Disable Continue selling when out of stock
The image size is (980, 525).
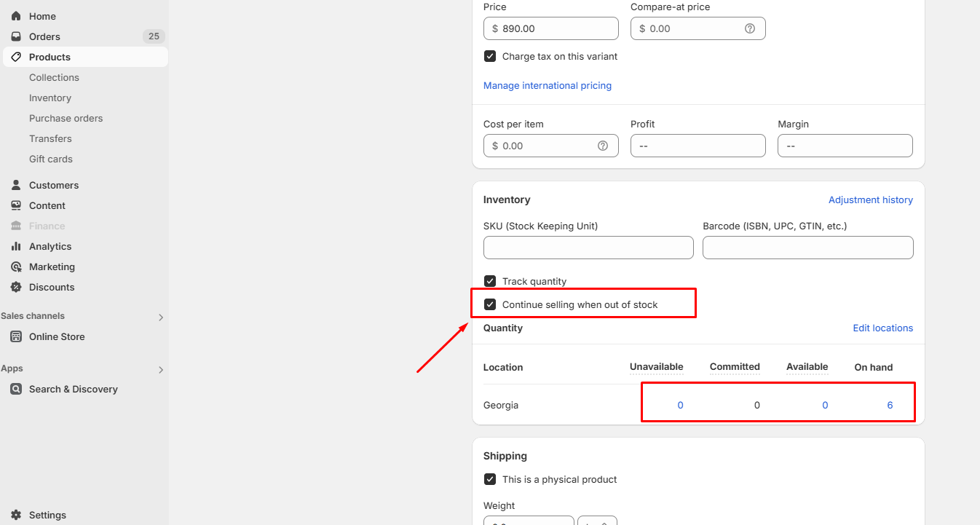pyautogui.click(x=490, y=304)
